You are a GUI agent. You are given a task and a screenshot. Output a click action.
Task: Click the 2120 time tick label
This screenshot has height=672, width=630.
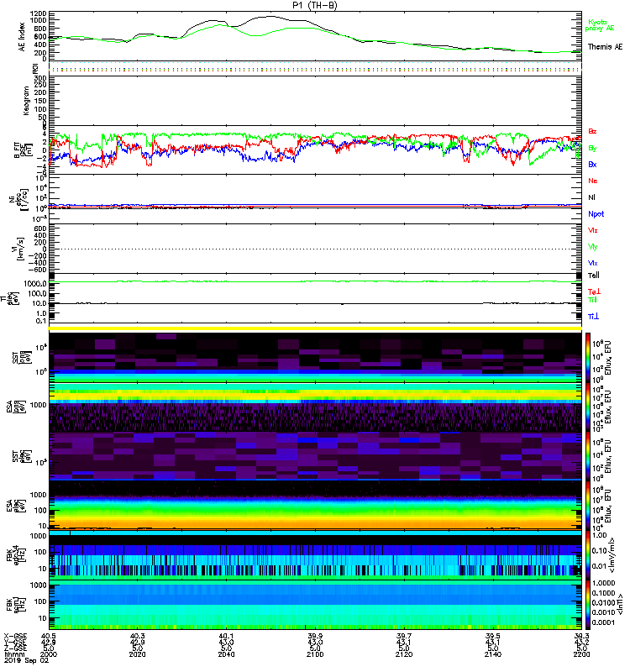(404, 654)
